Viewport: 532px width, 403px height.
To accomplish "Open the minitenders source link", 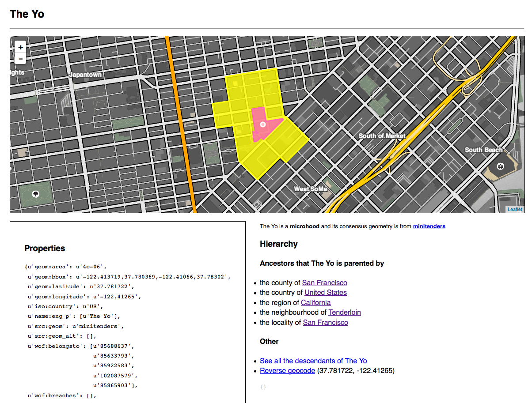I will click(429, 226).
